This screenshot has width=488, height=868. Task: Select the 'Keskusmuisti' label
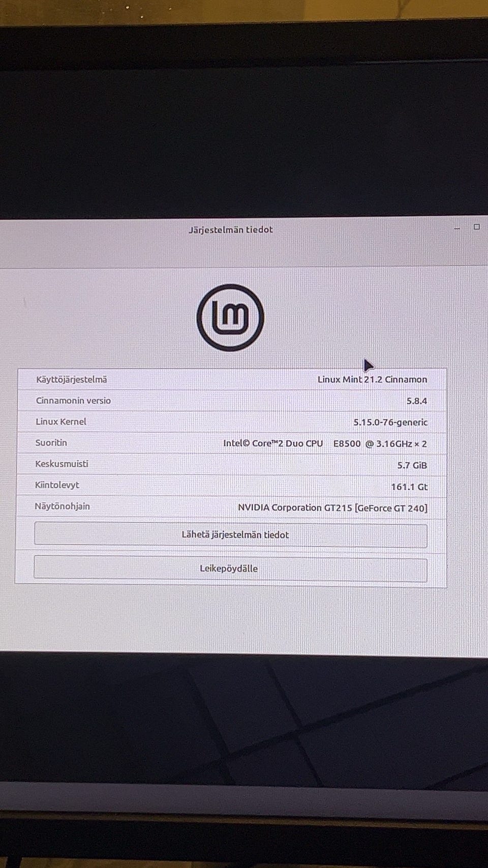[x=62, y=464]
